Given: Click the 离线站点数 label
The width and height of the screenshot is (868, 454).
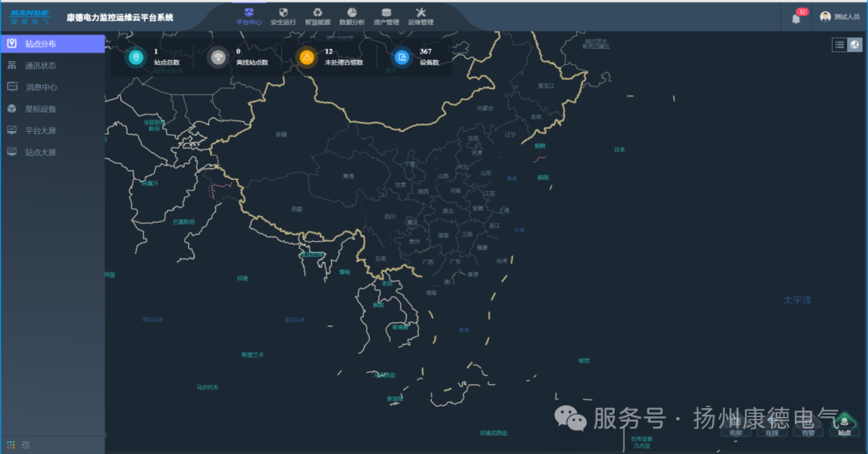Looking at the screenshot, I should [x=252, y=63].
